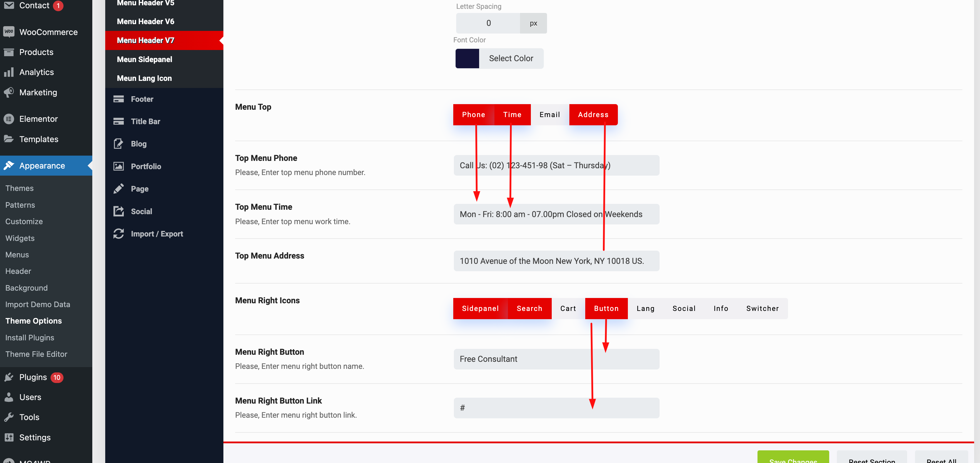
Task: Click Reset All button
Action: click(941, 457)
